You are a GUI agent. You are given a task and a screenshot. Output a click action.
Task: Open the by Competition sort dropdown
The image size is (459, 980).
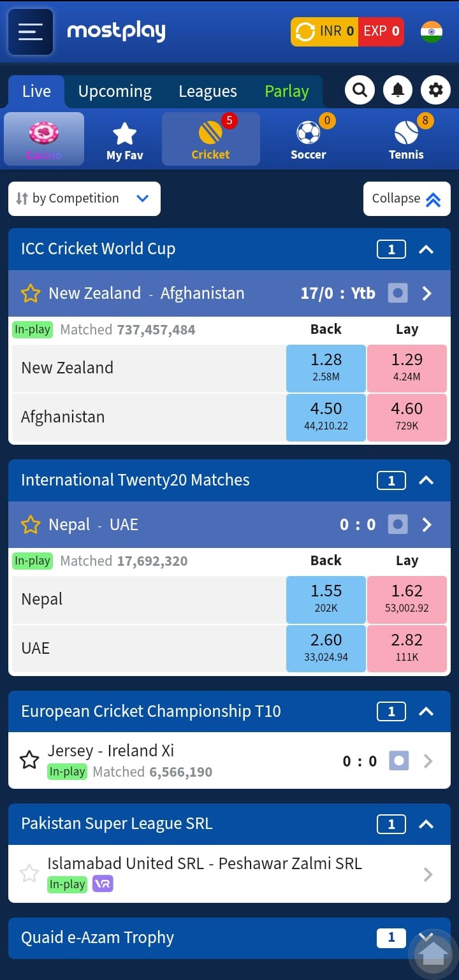[84, 199]
